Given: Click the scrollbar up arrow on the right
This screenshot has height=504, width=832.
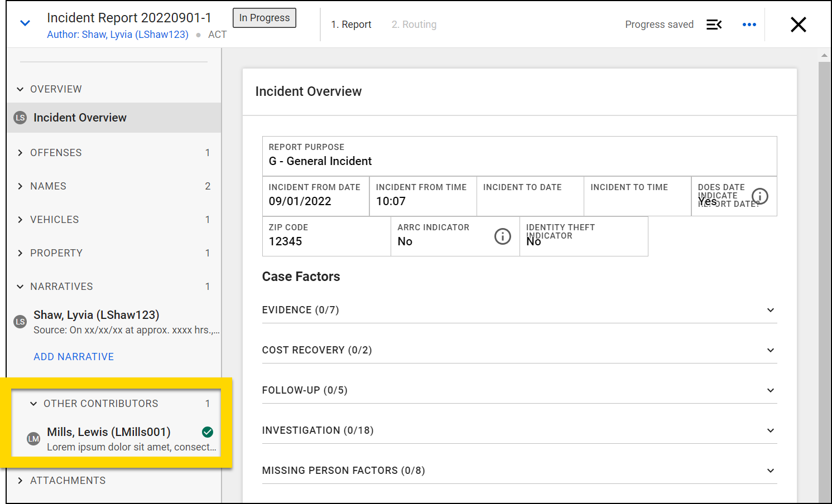Looking at the screenshot, I should click(x=825, y=55).
